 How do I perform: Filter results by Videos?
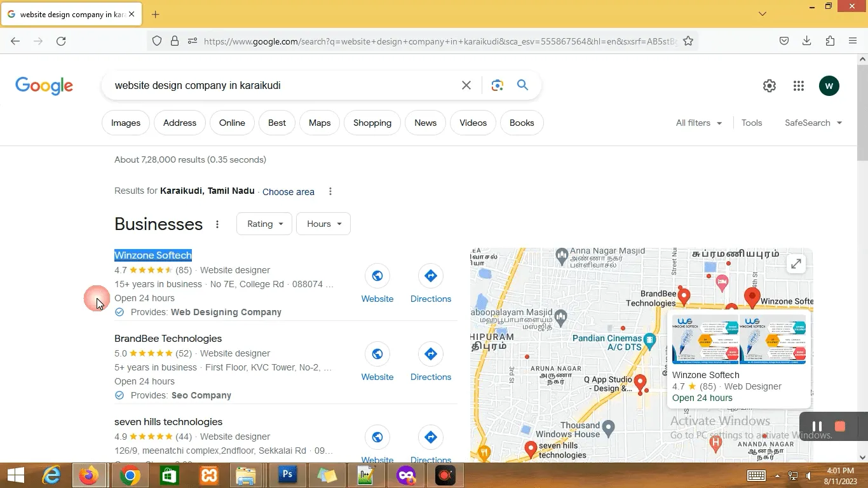click(x=473, y=123)
